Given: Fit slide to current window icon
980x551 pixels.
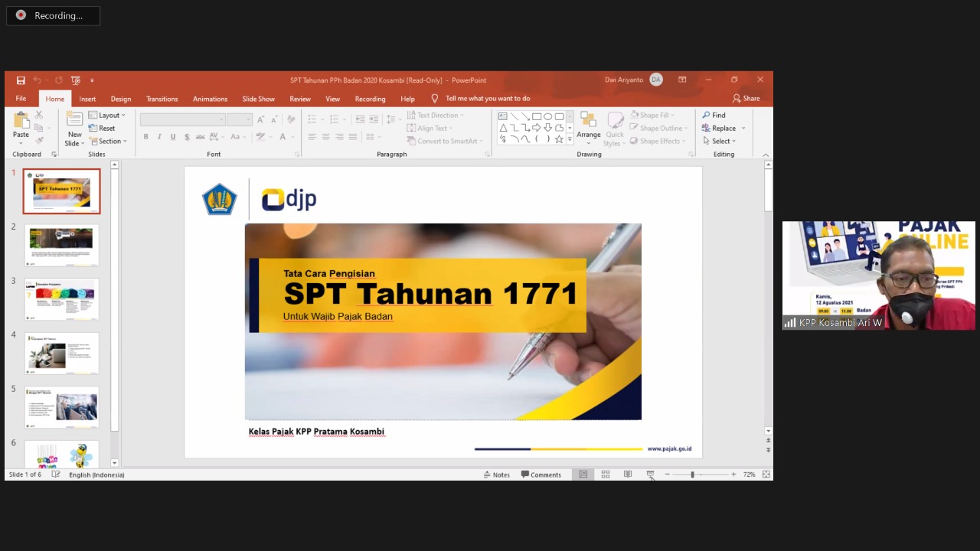Looking at the screenshot, I should [766, 474].
